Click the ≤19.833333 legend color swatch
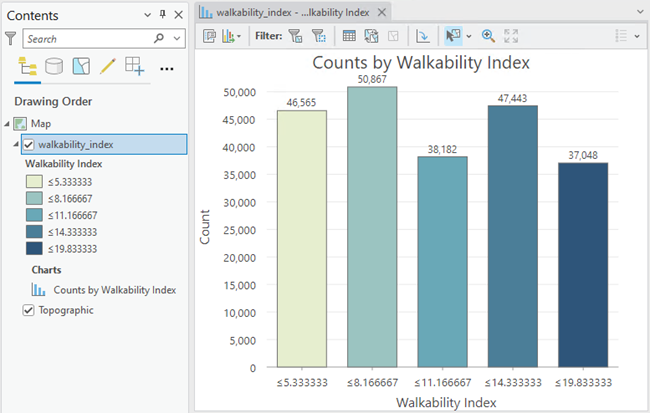This screenshot has width=650, height=413. 34,248
